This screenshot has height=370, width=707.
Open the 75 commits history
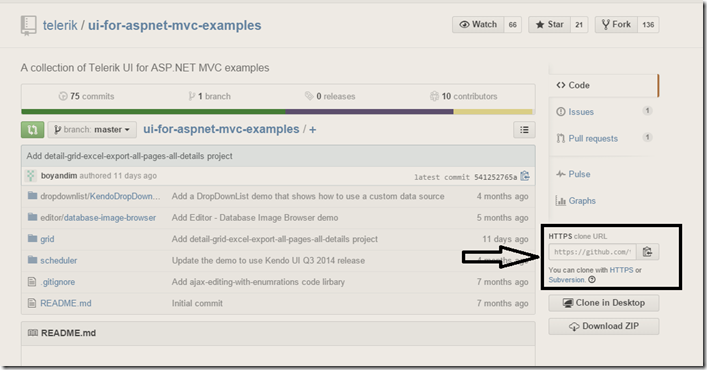click(86, 96)
